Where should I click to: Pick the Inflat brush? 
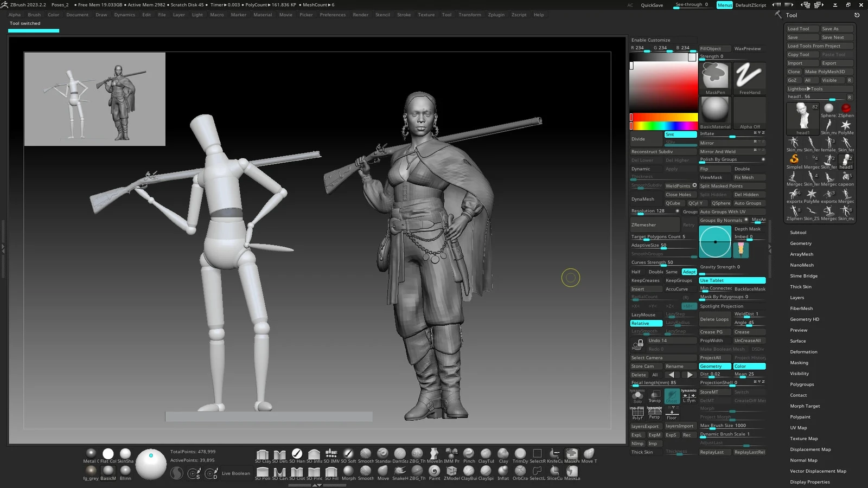(503, 471)
